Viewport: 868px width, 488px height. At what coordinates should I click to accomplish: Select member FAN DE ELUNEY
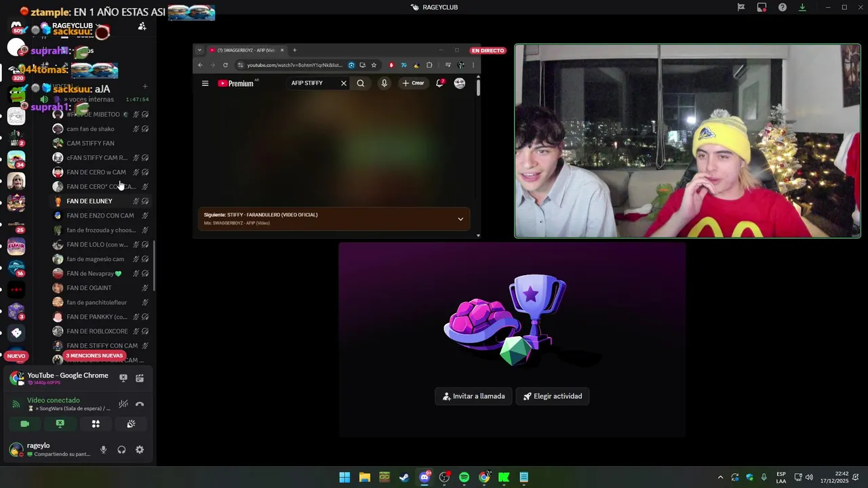[x=102, y=201]
